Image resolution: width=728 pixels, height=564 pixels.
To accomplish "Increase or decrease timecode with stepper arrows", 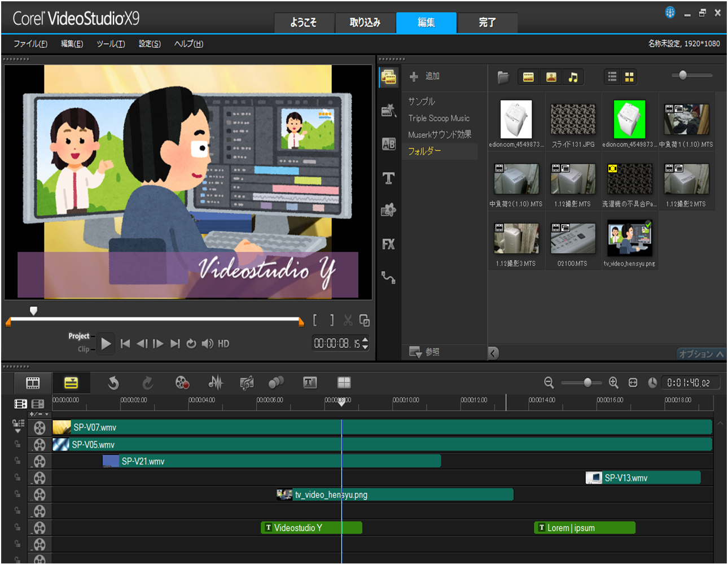I will pos(365,343).
